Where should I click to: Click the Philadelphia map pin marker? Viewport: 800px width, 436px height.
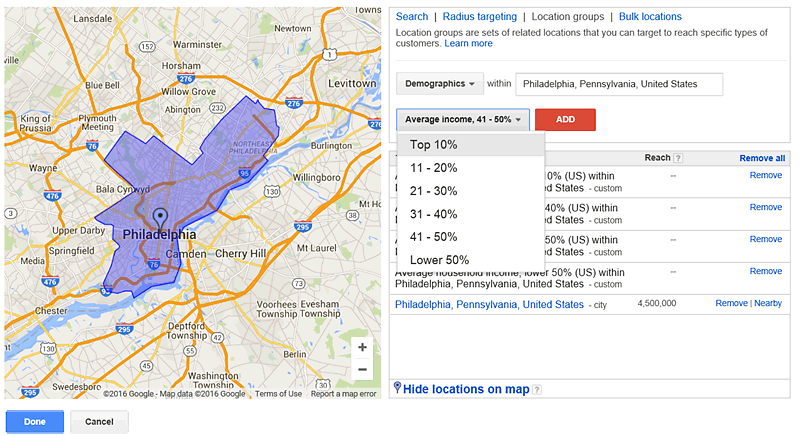[159, 216]
